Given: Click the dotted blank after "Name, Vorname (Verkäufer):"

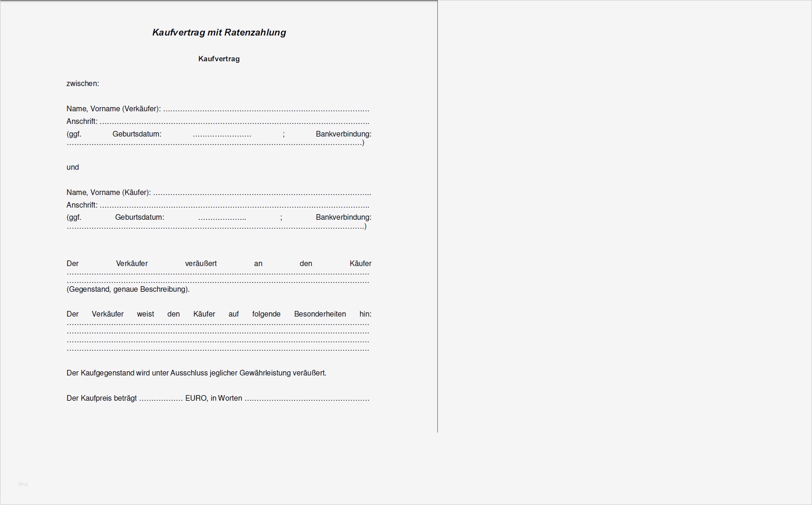Looking at the screenshot, I should coord(266,110).
